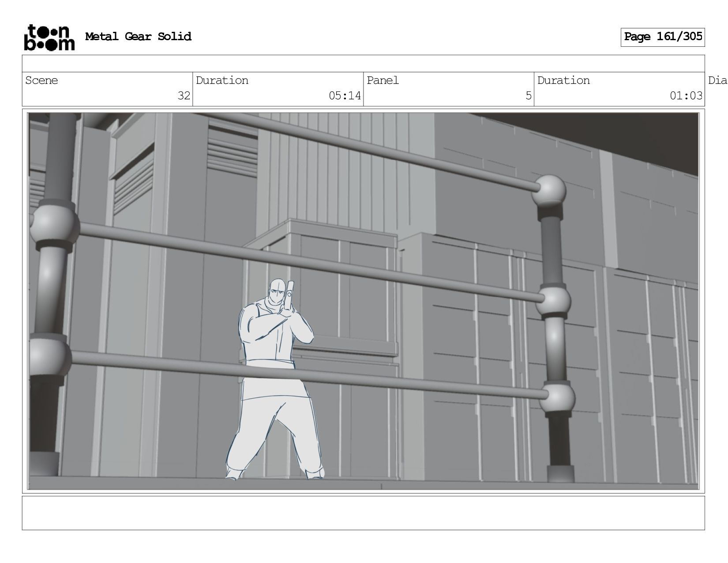Click the 'Page 161/305' box
The height and width of the screenshot is (563, 728).
(x=663, y=37)
